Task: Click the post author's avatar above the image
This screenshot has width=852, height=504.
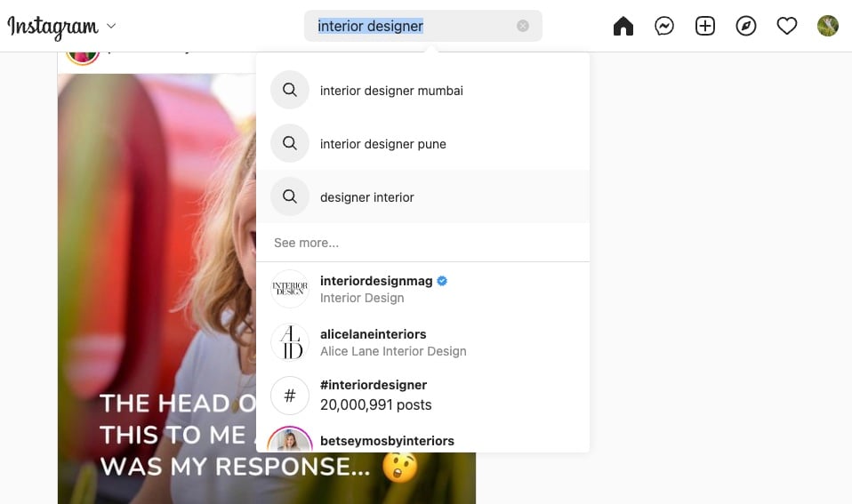Action: tap(83, 56)
